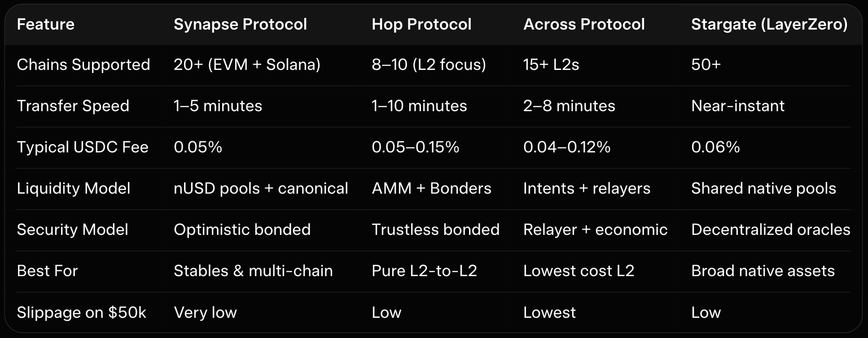Click the Across Protocol header cell
This screenshot has width=868, height=338.
click(584, 24)
